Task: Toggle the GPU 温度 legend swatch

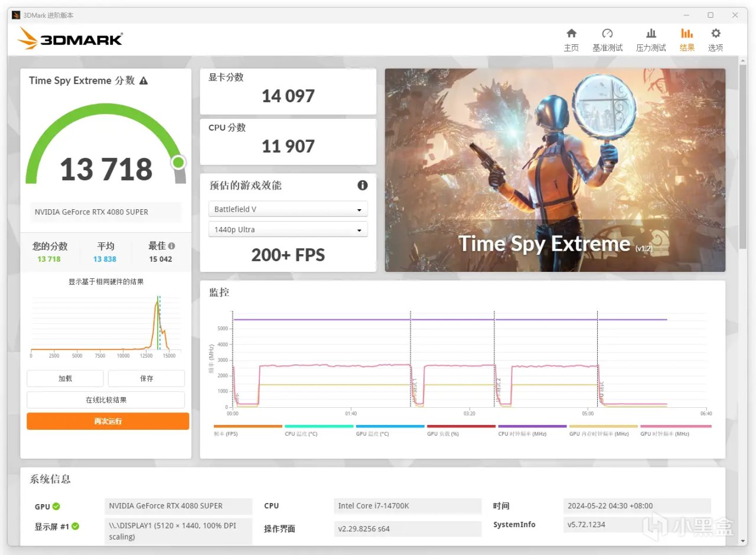Action: pos(390,426)
